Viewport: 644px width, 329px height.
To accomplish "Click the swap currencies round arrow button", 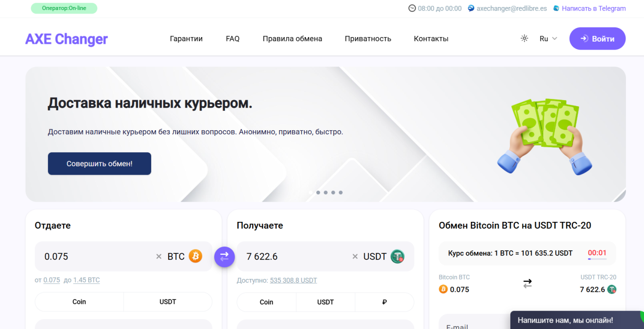I will 224,256.
